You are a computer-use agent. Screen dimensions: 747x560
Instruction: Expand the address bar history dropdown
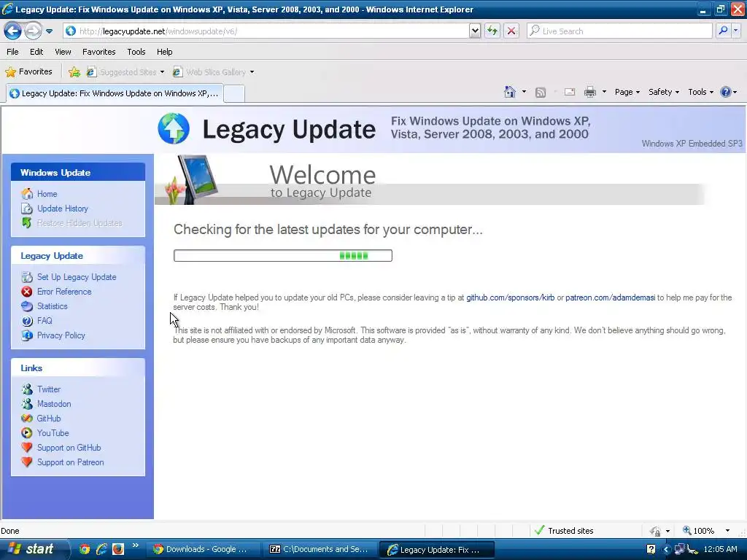tap(474, 31)
